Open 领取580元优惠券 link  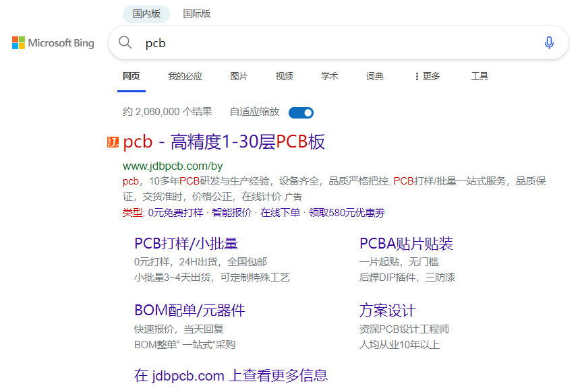(347, 213)
